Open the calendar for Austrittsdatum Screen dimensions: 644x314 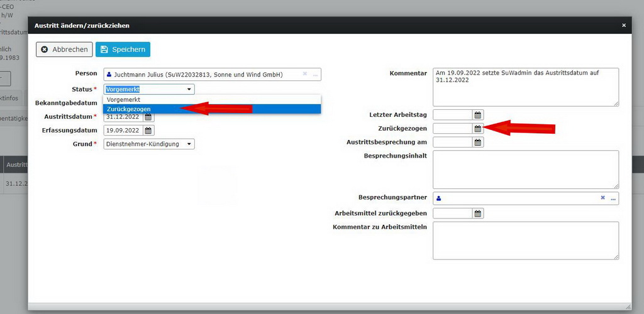(148, 117)
